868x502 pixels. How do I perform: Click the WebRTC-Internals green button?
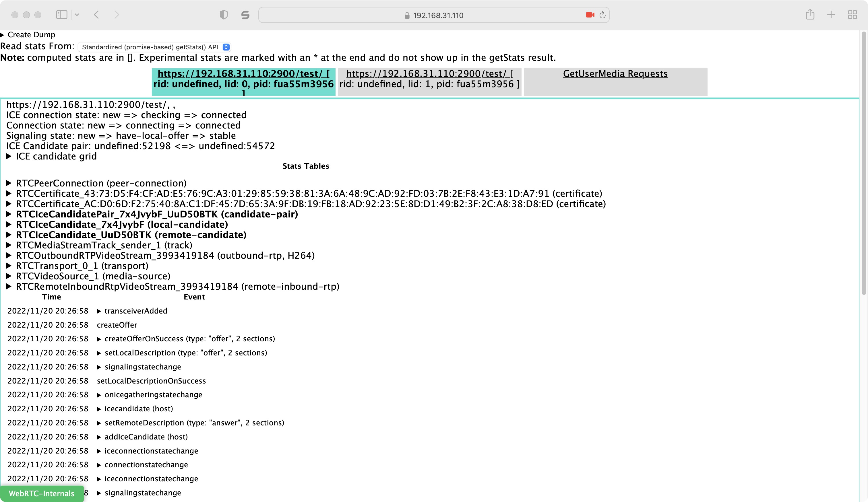point(42,493)
